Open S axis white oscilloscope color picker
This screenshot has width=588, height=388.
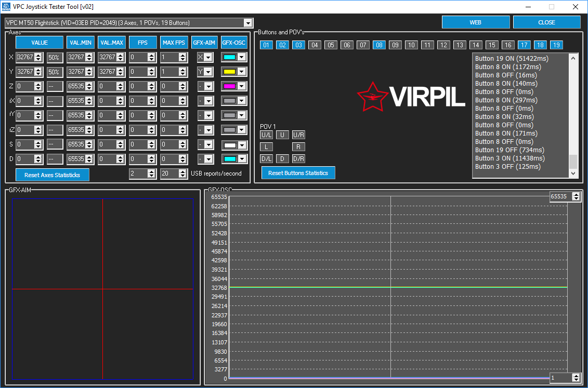pyautogui.click(x=234, y=144)
